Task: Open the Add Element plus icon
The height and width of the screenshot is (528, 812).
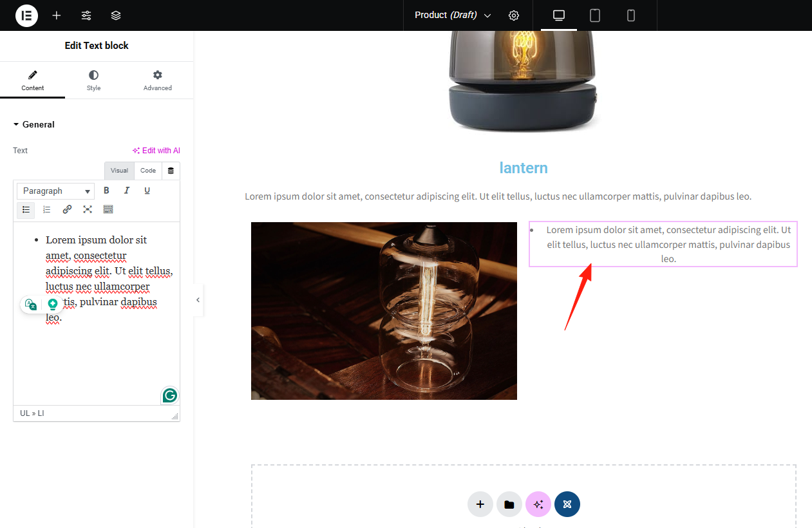Action: (x=57, y=15)
